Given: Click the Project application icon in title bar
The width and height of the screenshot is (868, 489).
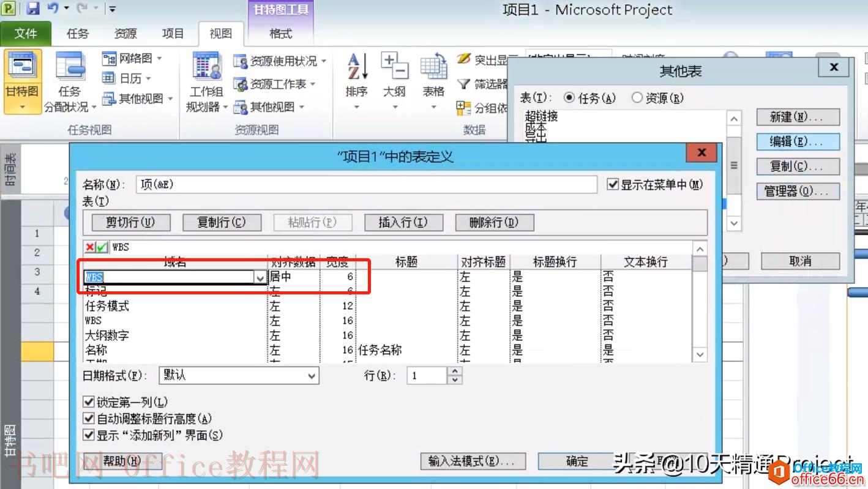Looking at the screenshot, I should click(x=9, y=9).
